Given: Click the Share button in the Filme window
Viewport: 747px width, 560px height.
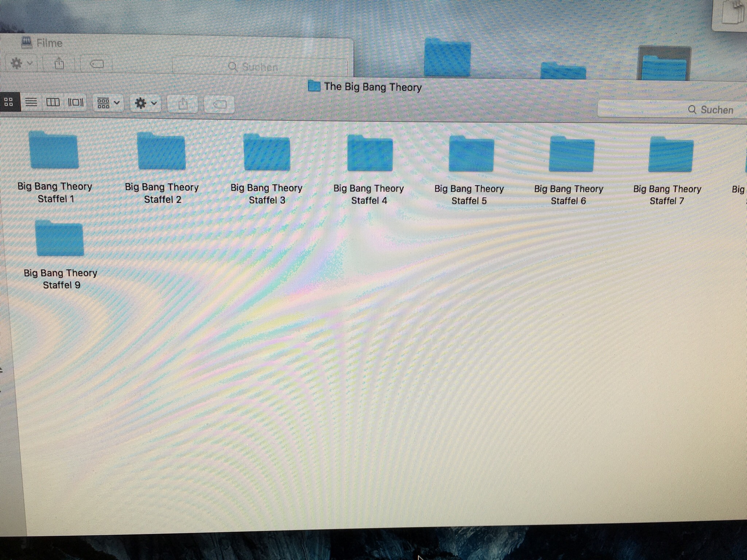Looking at the screenshot, I should click(x=59, y=64).
